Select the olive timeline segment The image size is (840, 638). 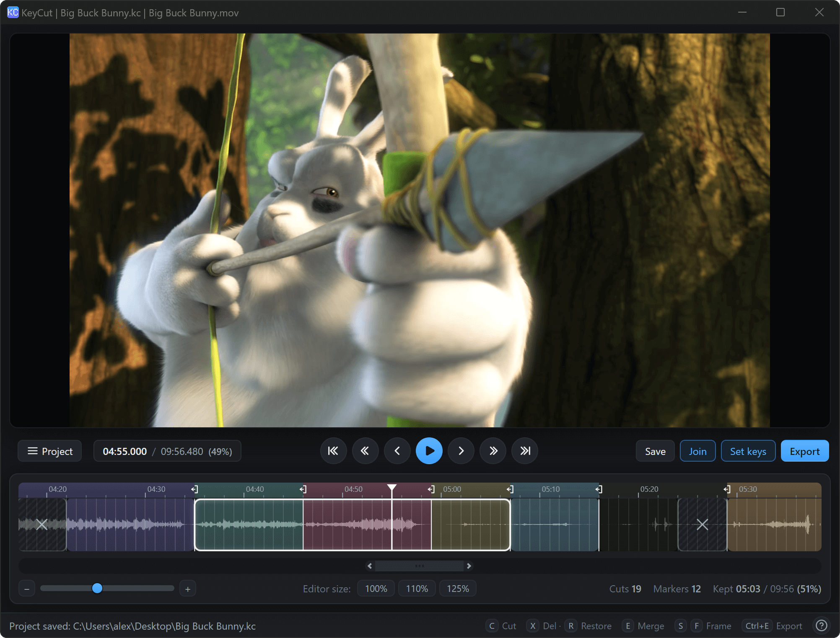[471, 524]
